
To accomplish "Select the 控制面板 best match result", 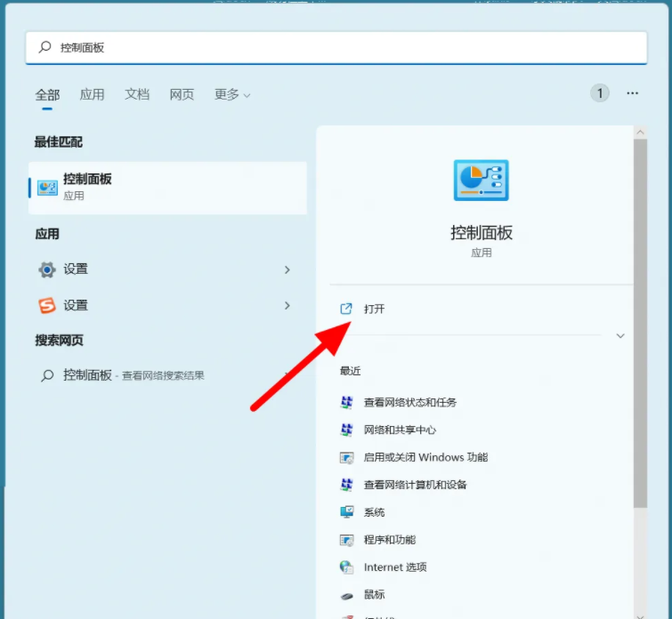I will 167,188.
